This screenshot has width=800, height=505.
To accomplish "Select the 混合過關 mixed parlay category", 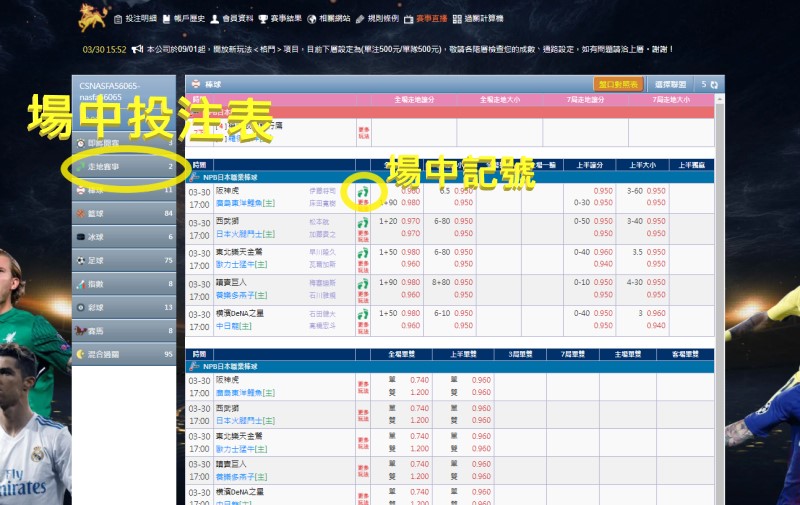I will click(124, 354).
